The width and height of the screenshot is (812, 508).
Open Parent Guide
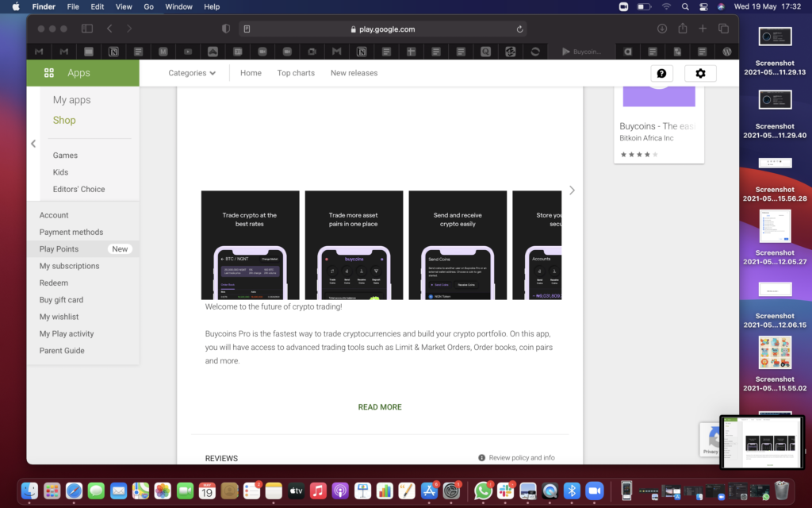pyautogui.click(x=62, y=350)
